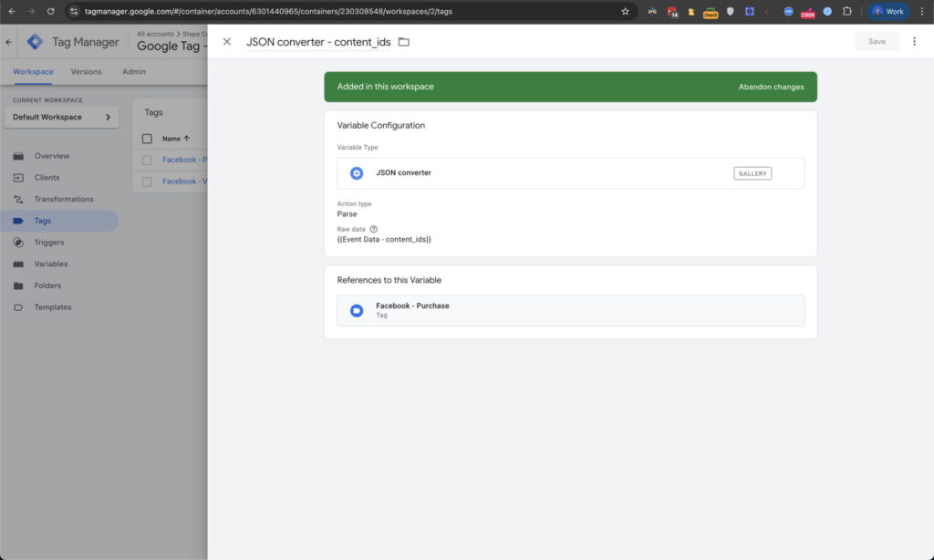
Task: Click the Raw data help icon
Action: click(374, 229)
